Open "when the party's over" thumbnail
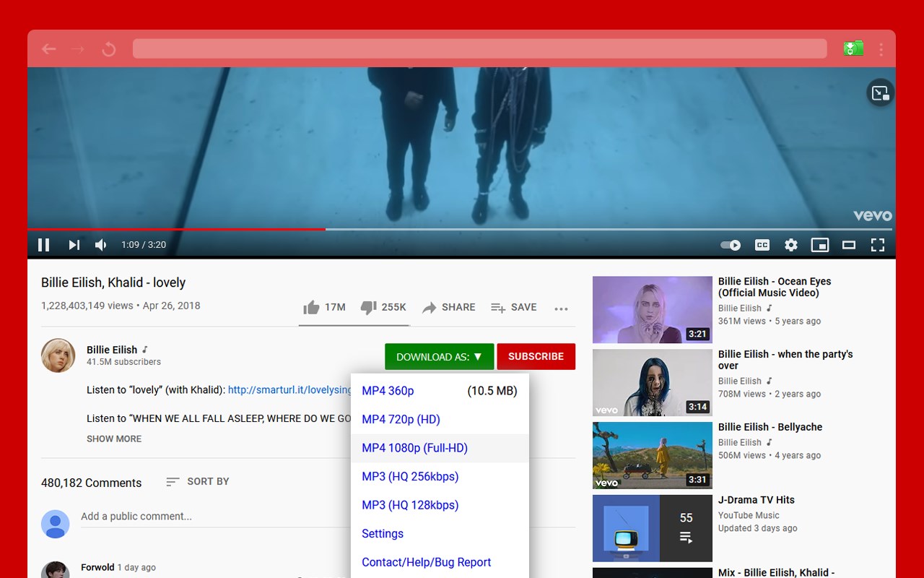The height and width of the screenshot is (578, 924). [x=653, y=382]
